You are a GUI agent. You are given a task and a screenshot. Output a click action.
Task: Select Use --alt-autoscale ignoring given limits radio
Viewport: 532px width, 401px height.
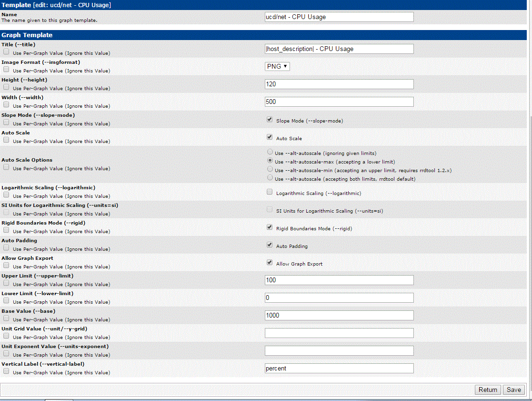click(270, 152)
